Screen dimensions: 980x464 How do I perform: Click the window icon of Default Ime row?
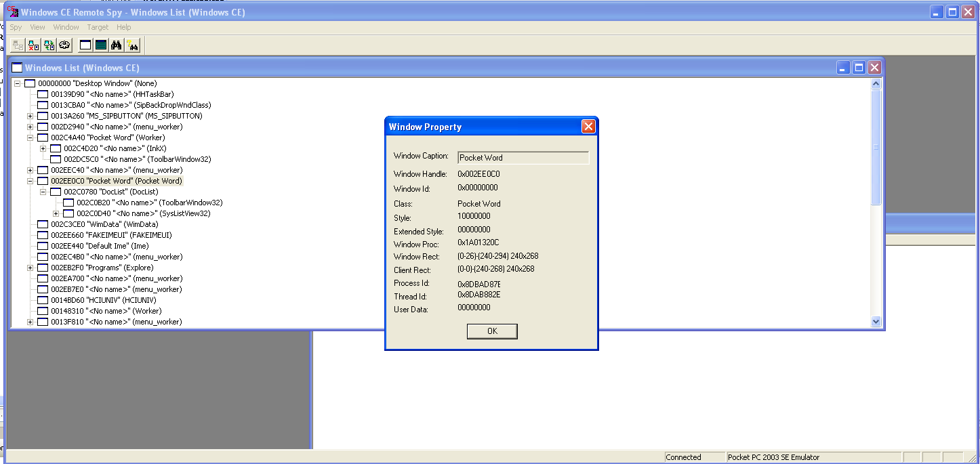pyautogui.click(x=43, y=246)
